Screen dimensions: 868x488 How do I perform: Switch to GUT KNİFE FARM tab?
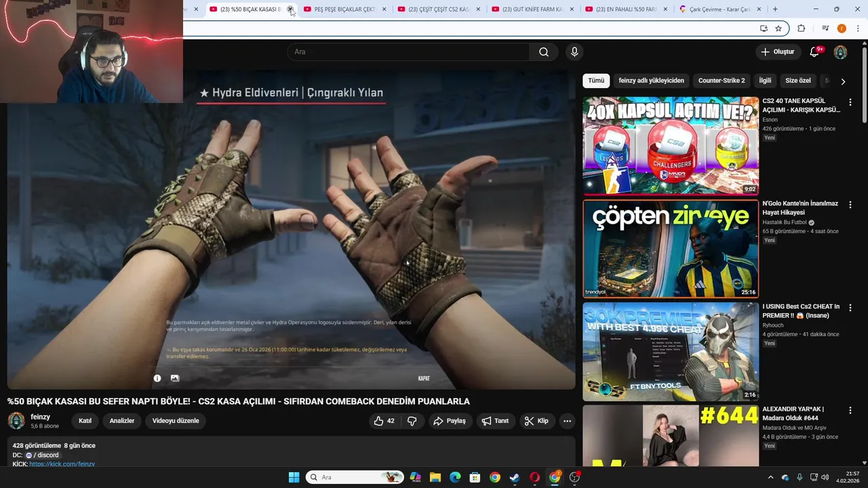[533, 9]
